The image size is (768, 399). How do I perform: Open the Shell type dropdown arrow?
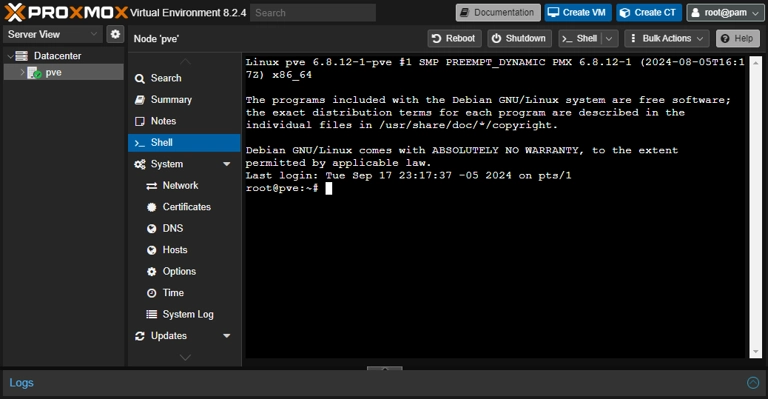coord(609,38)
